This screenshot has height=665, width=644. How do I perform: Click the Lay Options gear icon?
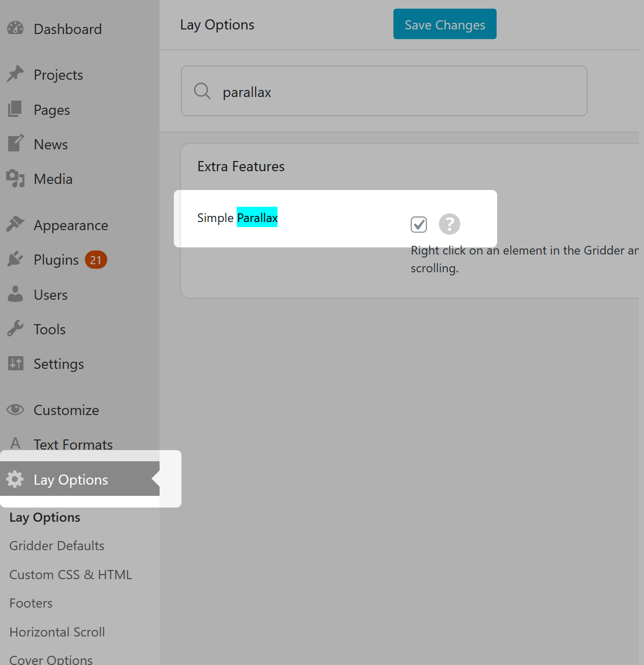(15, 479)
